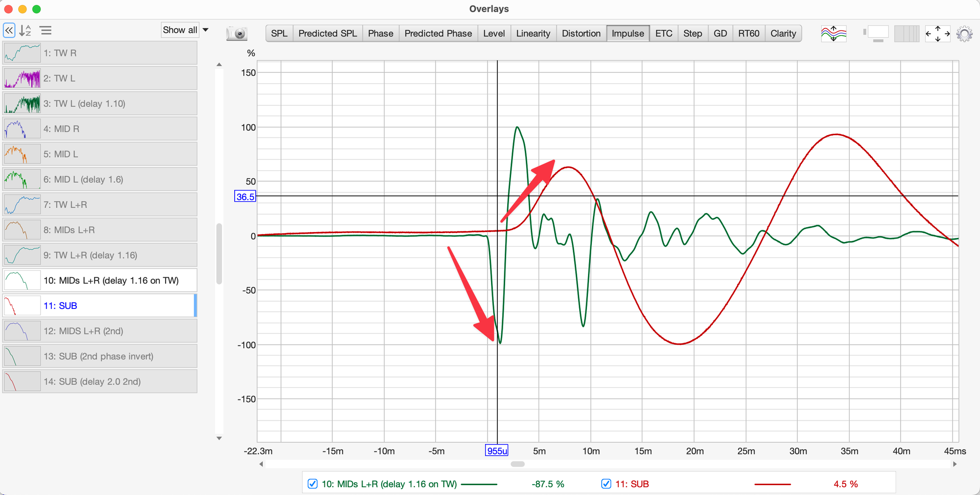Capture the graph with the camera icon
Image resolution: width=980 pixels, height=495 pixels.
237,34
